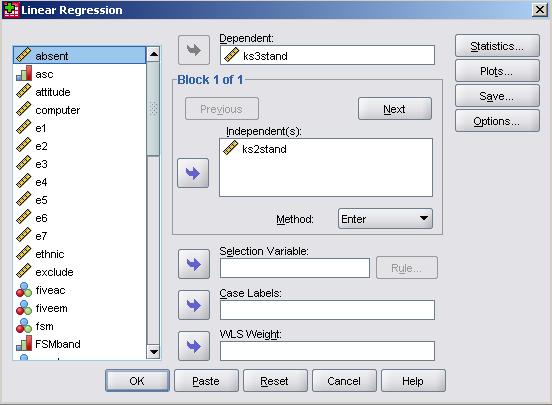Viewport: 552px width, 405px height.
Task: Click the arrow button for WLS Weight
Action: pyautogui.click(x=194, y=346)
